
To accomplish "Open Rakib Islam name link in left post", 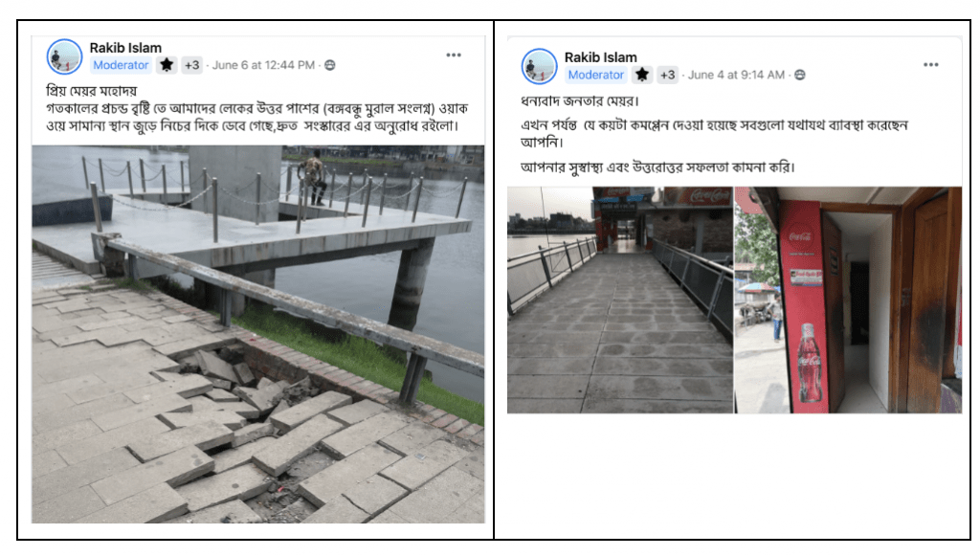I will (125, 48).
